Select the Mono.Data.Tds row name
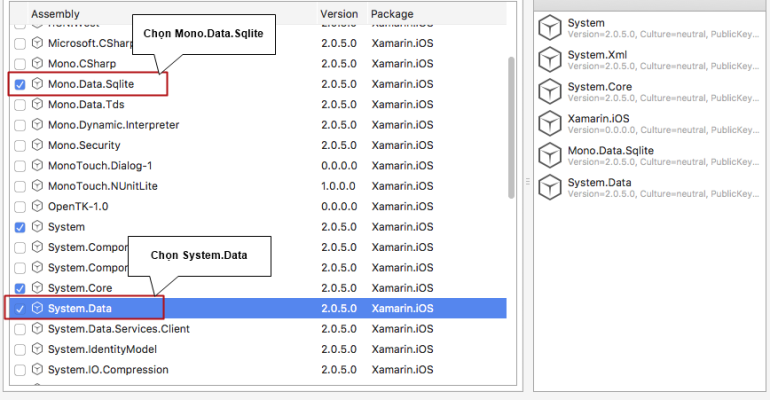The width and height of the screenshot is (770, 400). click(86, 105)
